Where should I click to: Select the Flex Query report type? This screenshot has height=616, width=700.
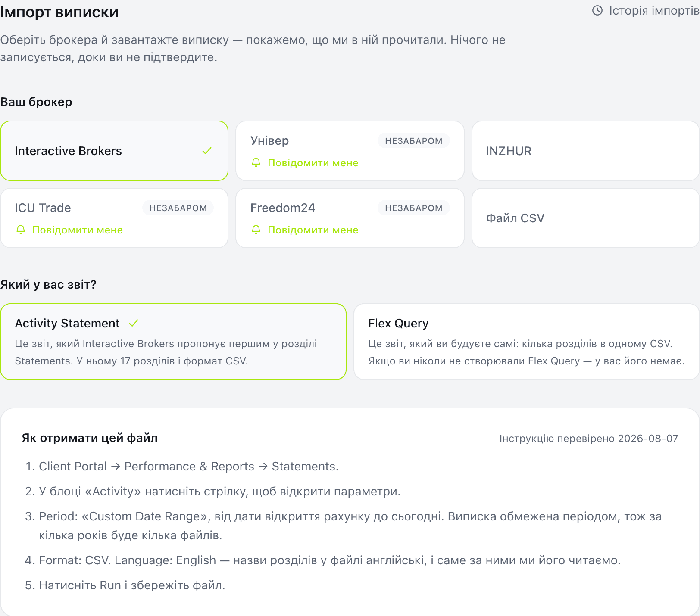click(527, 342)
